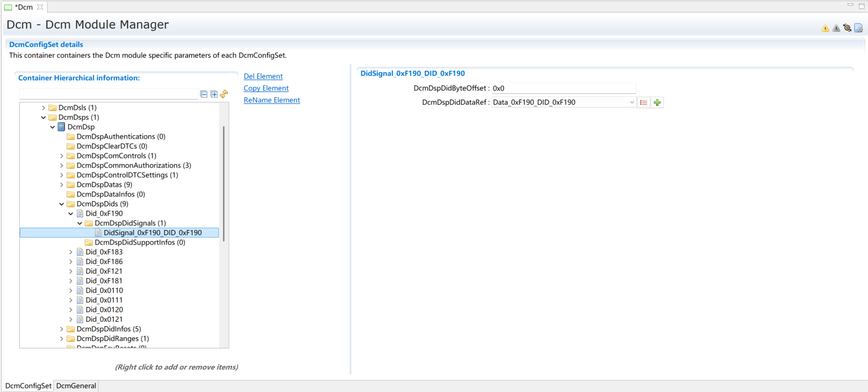The image size is (868, 392).
Task: Click the Copy Element link
Action: pos(266,88)
